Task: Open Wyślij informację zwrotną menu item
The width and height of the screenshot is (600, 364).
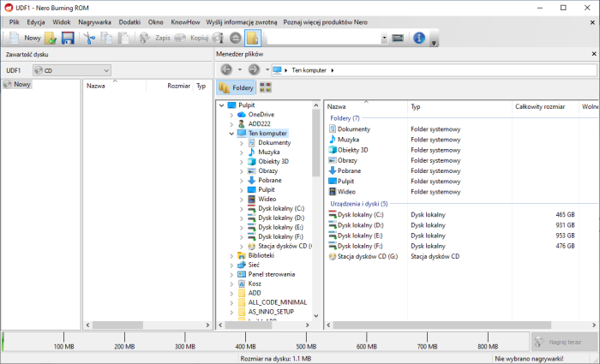Action: tap(242, 22)
